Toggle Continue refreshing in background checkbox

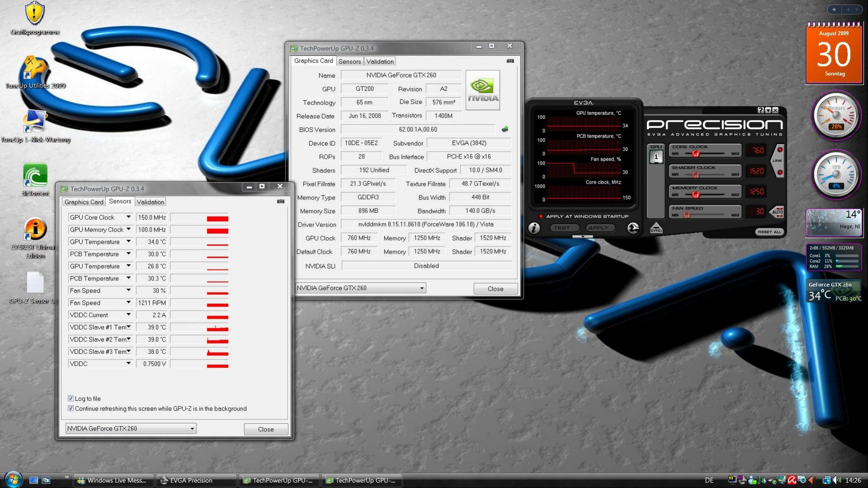71,408
